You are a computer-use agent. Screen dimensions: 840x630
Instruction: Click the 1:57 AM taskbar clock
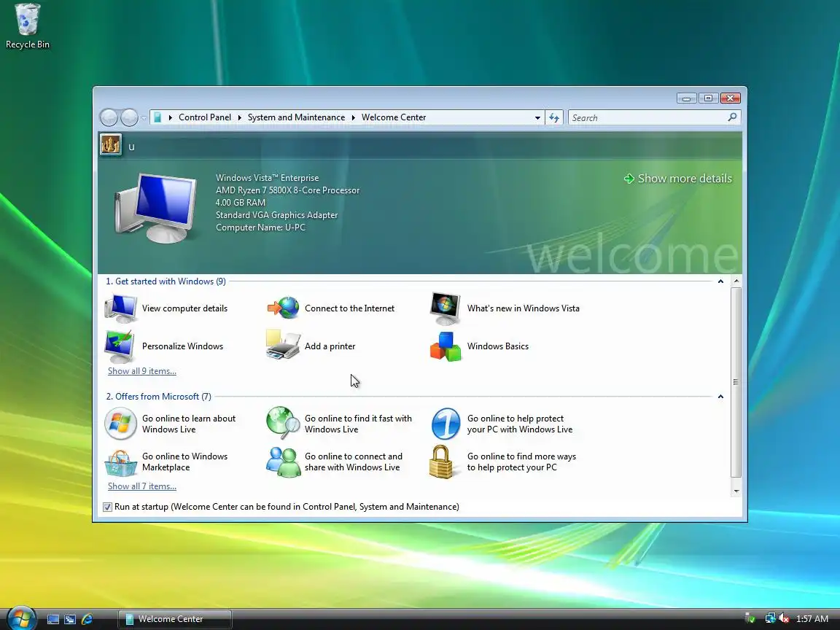pyautogui.click(x=812, y=619)
